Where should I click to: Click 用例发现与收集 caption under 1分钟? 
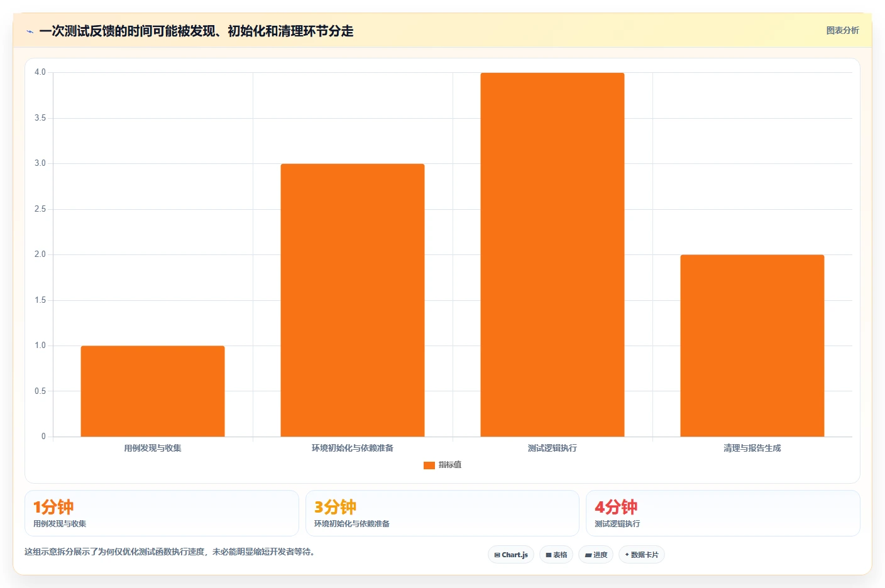point(60,524)
